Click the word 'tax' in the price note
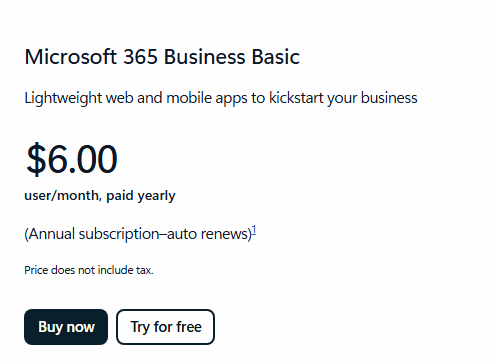This screenshot has width=492, height=363. (x=144, y=270)
